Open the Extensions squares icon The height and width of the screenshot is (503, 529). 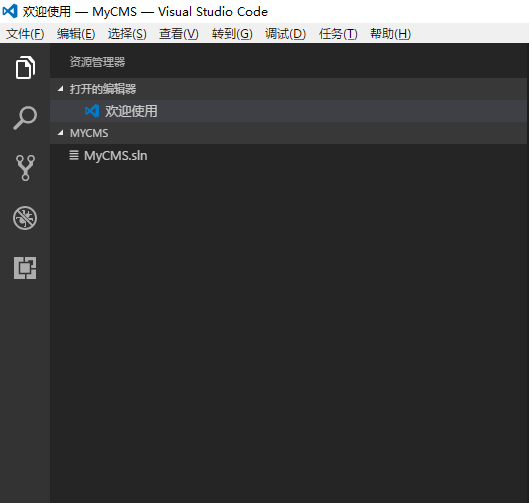[25, 268]
